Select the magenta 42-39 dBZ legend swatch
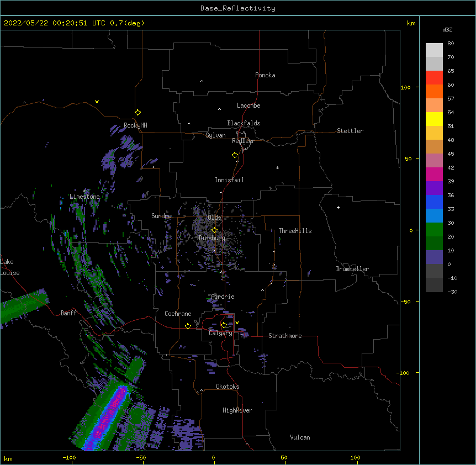The image size is (476, 465). pyautogui.click(x=434, y=174)
